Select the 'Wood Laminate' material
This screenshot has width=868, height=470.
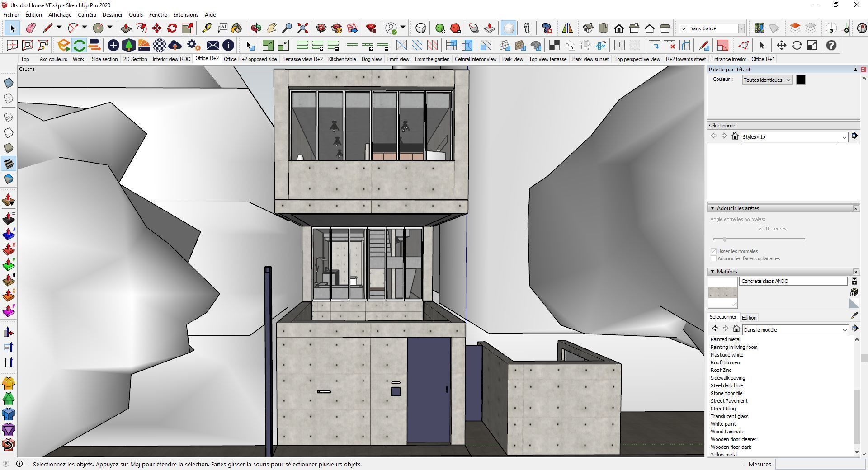click(x=727, y=432)
